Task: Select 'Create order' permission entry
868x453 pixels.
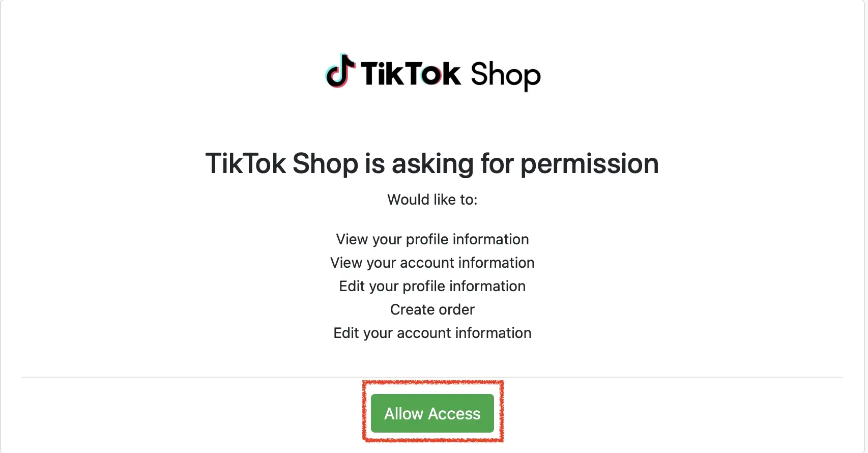Action: [432, 309]
